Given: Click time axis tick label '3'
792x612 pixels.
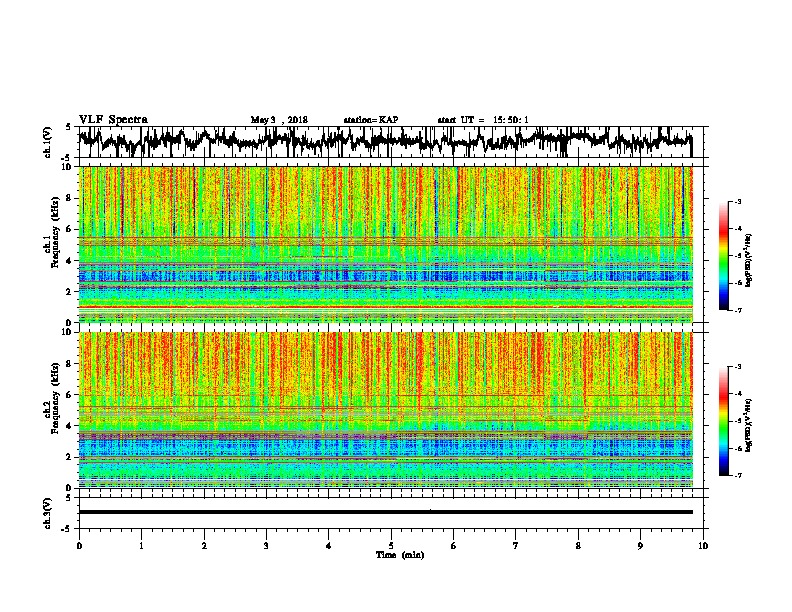Looking at the screenshot, I should pyautogui.click(x=266, y=546).
